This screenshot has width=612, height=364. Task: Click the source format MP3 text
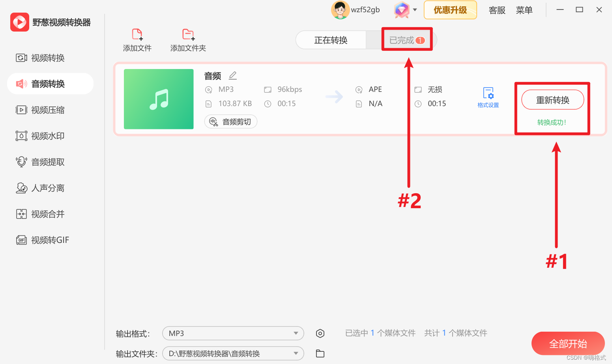pyautogui.click(x=226, y=90)
